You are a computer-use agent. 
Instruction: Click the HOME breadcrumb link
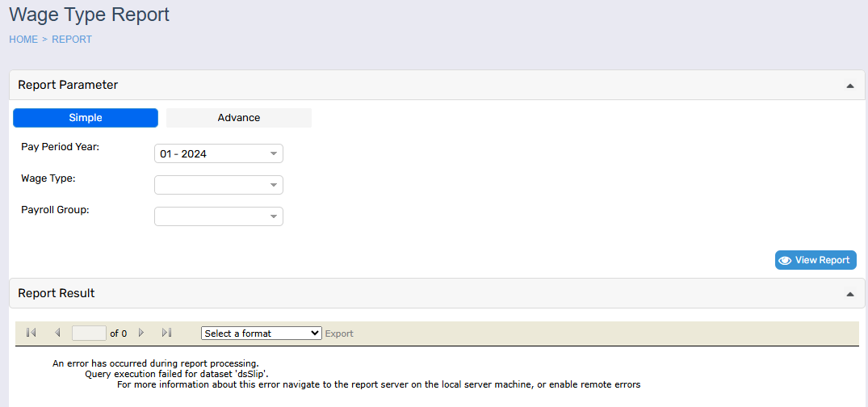click(23, 40)
